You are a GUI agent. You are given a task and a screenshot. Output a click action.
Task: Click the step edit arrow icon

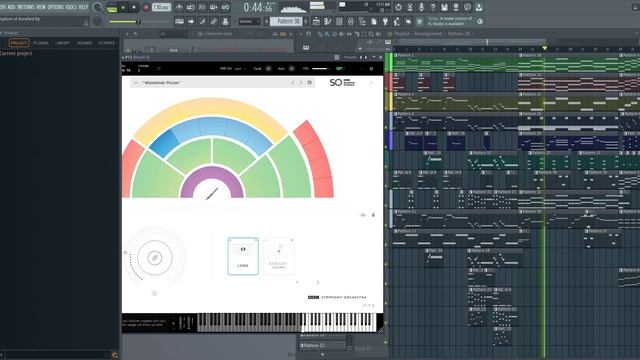[x=191, y=22]
